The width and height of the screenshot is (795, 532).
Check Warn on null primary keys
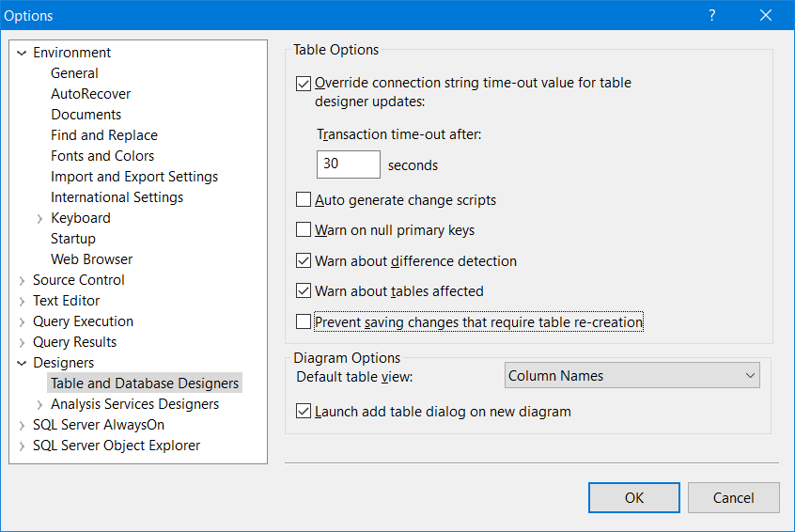(x=304, y=230)
